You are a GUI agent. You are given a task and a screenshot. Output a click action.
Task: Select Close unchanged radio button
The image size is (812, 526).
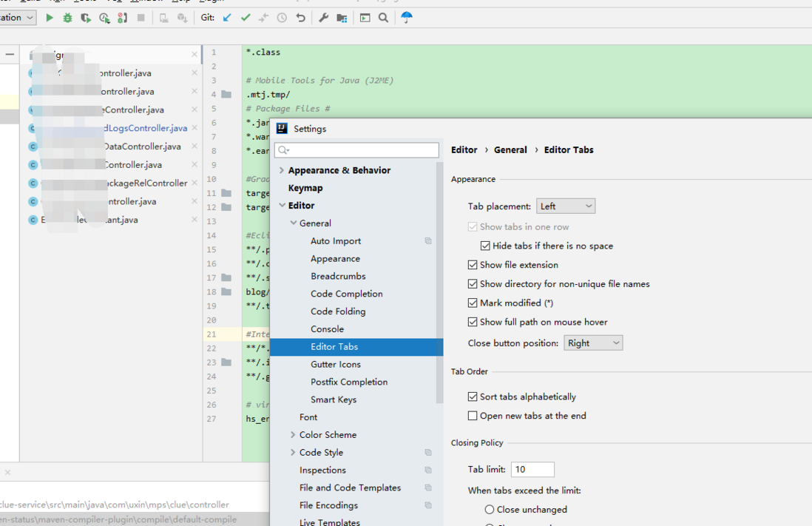coord(490,510)
